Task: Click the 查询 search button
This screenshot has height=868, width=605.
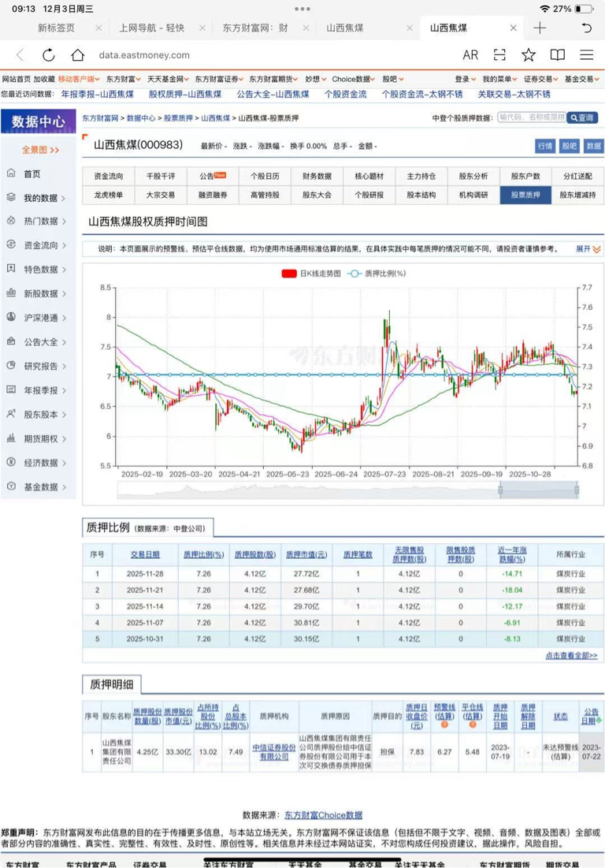Action: coord(582,117)
